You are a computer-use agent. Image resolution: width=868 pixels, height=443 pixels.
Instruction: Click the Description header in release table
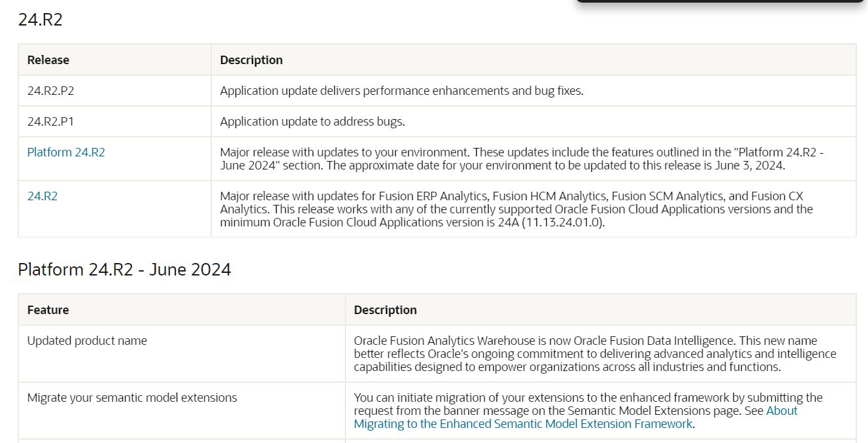pos(251,60)
